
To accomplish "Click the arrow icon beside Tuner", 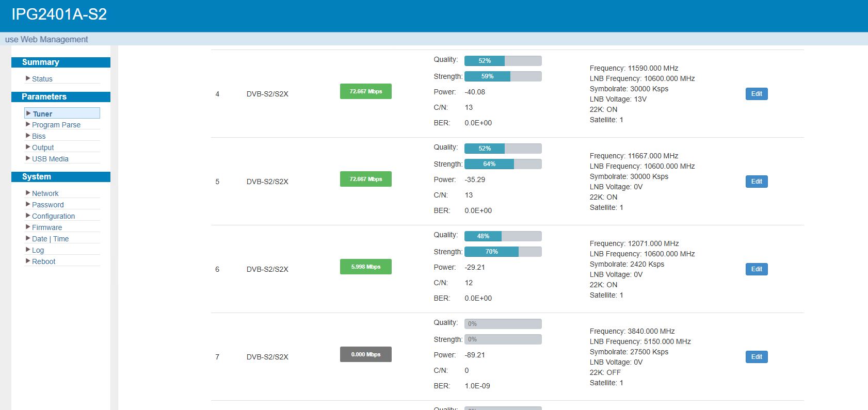I will (28, 113).
